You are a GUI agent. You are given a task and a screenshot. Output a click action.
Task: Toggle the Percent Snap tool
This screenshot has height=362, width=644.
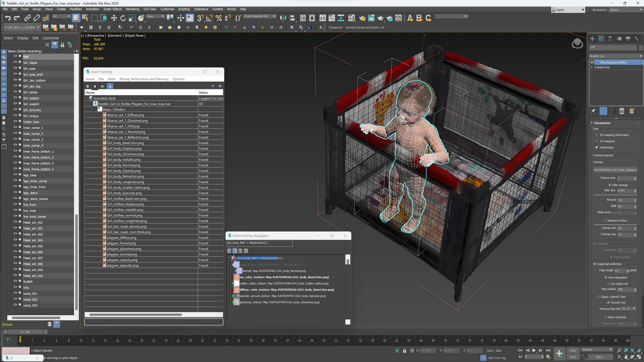219,18
